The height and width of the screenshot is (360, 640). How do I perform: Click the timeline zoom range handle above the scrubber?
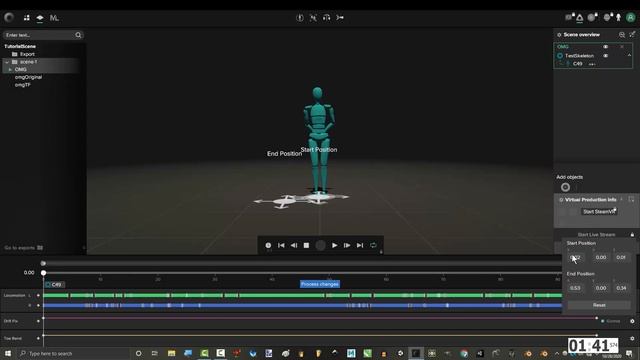click(43, 264)
